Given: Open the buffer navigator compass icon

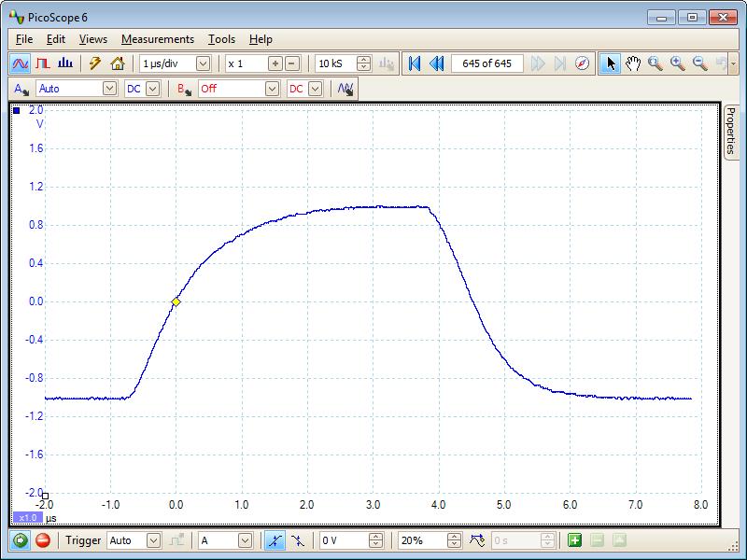Looking at the screenshot, I should [582, 63].
